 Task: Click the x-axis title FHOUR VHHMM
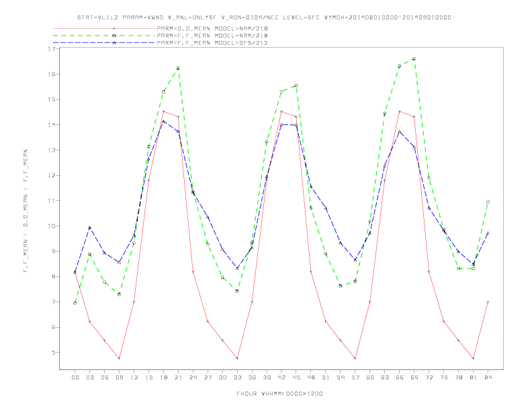pyautogui.click(x=279, y=394)
